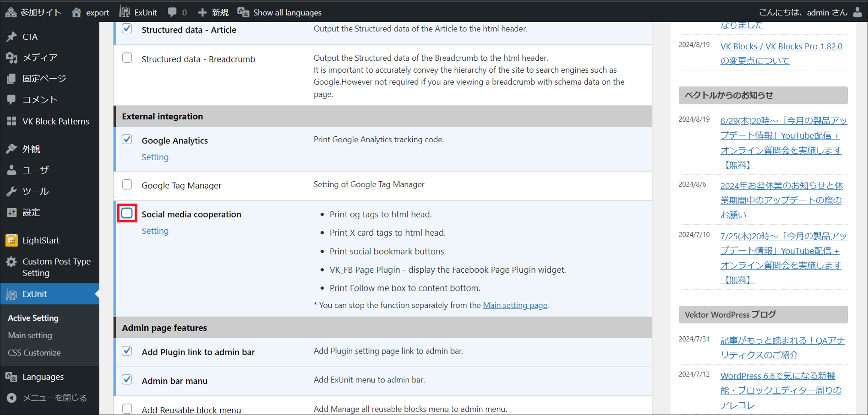Open the VK Block Patterns grid icon
868x415 pixels.
[12, 121]
